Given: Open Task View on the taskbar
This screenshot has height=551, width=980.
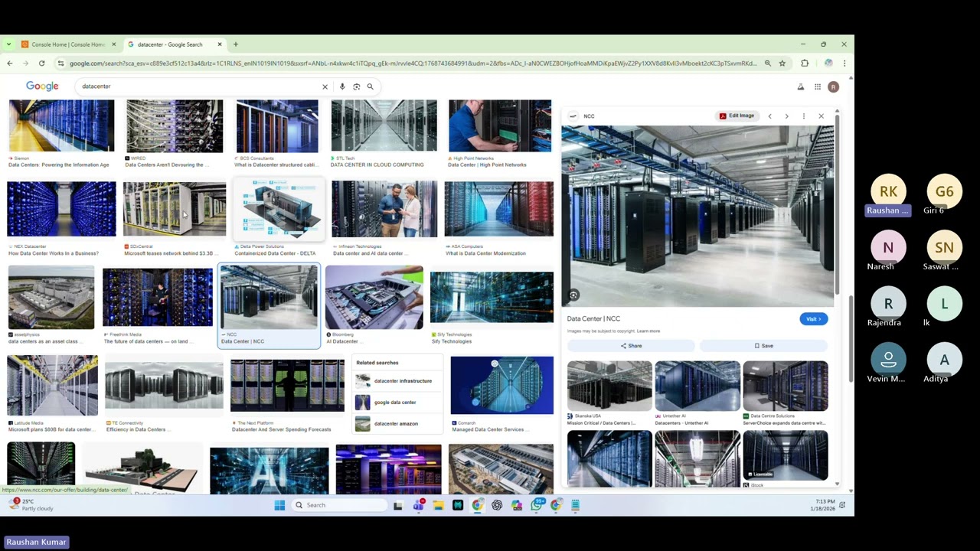Looking at the screenshot, I should coord(398,505).
